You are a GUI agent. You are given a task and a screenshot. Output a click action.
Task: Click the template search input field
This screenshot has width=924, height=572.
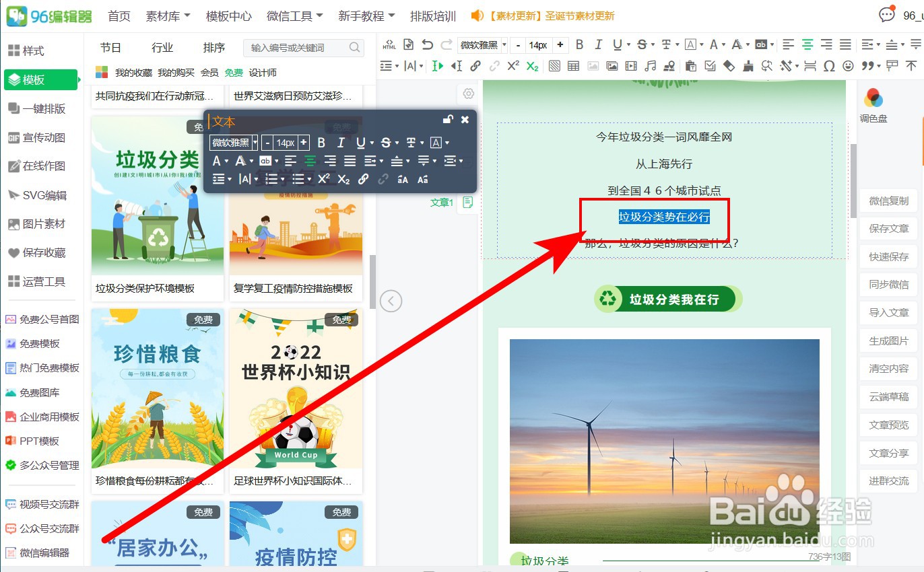[x=303, y=48]
